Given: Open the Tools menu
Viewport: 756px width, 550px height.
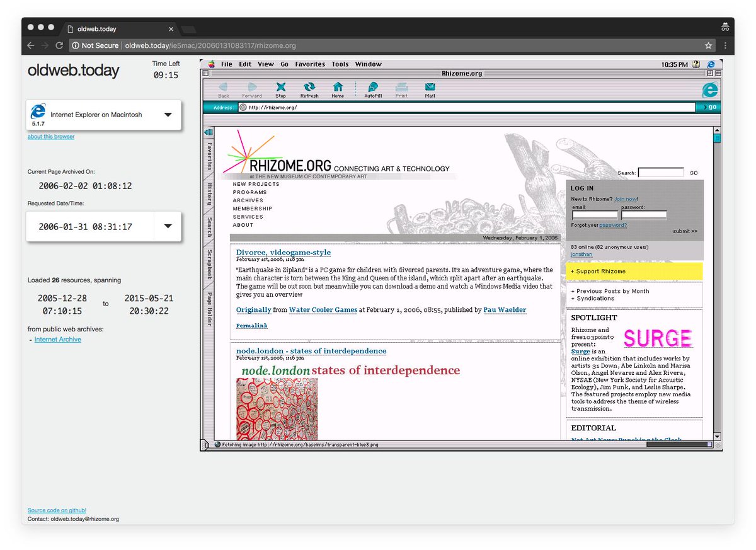Looking at the screenshot, I should click(340, 64).
